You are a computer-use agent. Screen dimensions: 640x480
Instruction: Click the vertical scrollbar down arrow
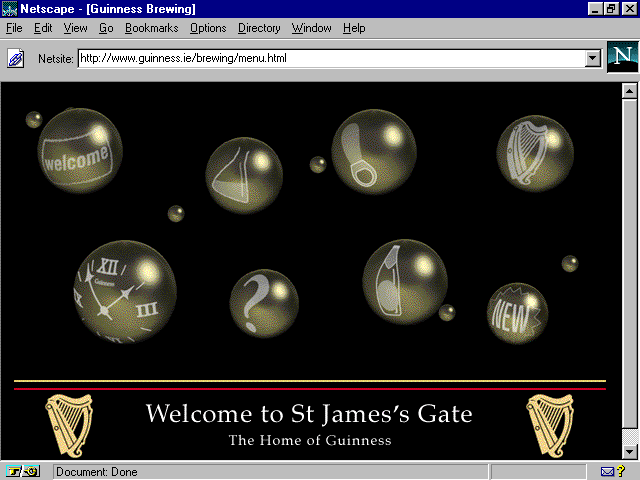(x=629, y=452)
